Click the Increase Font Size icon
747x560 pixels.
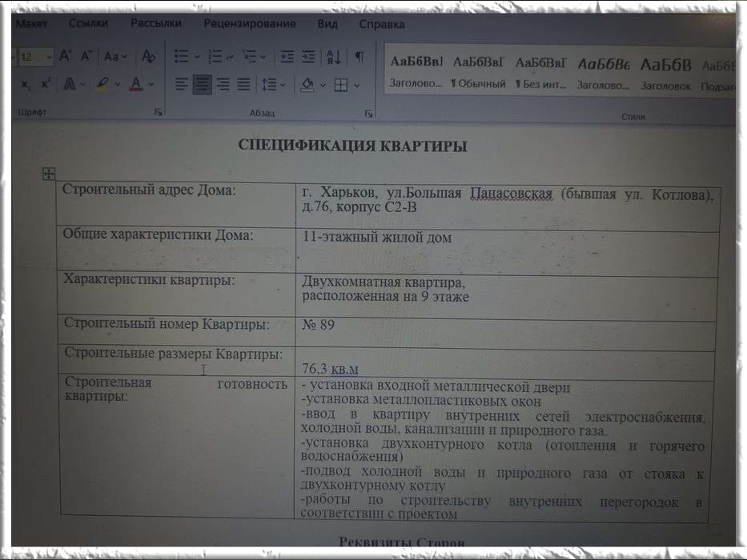(65, 57)
